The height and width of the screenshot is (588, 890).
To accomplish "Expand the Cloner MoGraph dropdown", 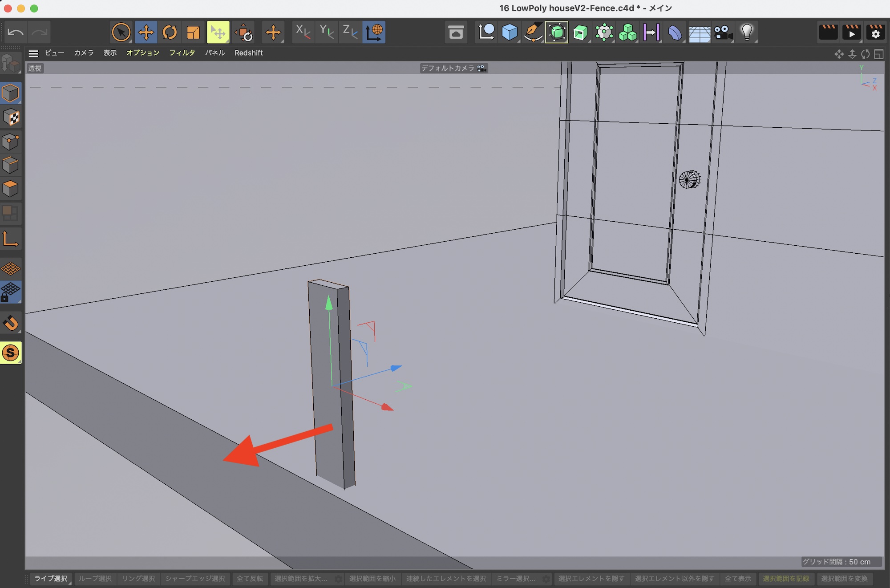I will tap(627, 32).
